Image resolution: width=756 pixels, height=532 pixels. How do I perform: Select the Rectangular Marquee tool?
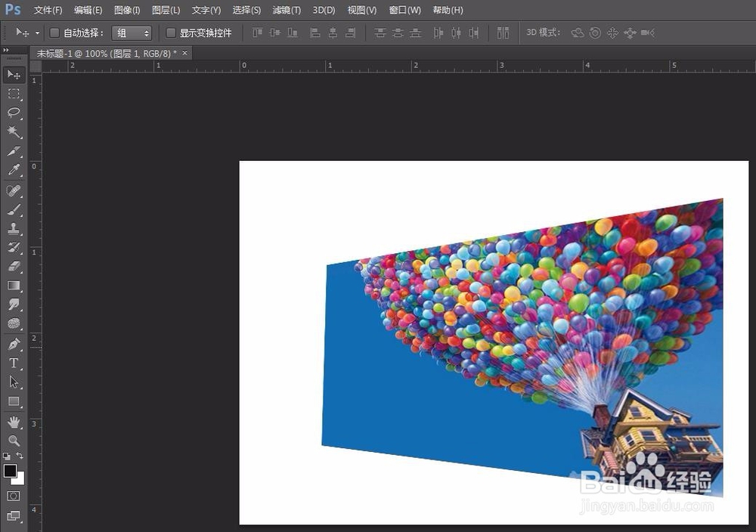tap(14, 94)
